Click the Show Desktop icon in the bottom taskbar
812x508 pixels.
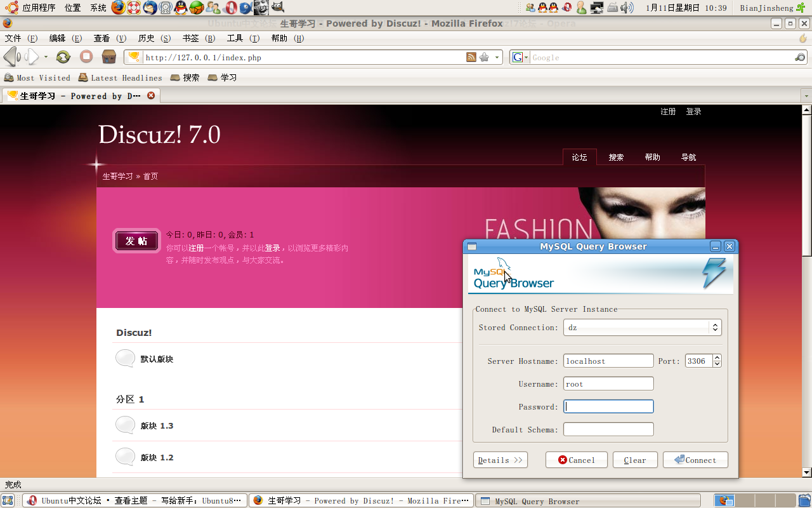pyautogui.click(x=8, y=500)
